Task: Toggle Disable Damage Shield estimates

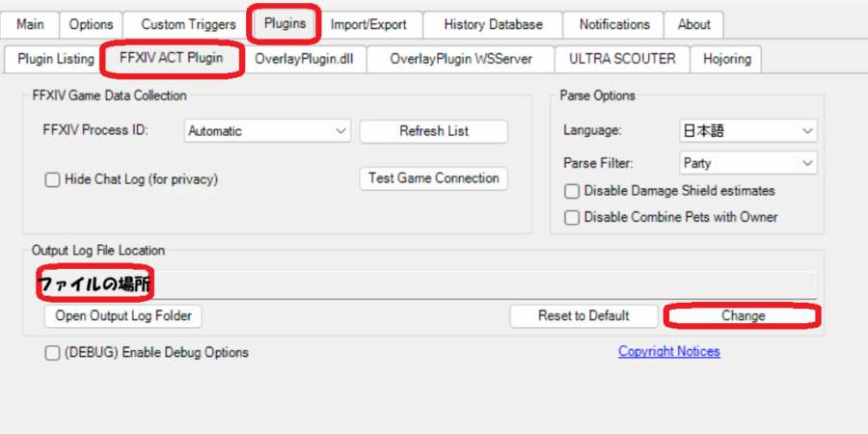Action: click(572, 191)
